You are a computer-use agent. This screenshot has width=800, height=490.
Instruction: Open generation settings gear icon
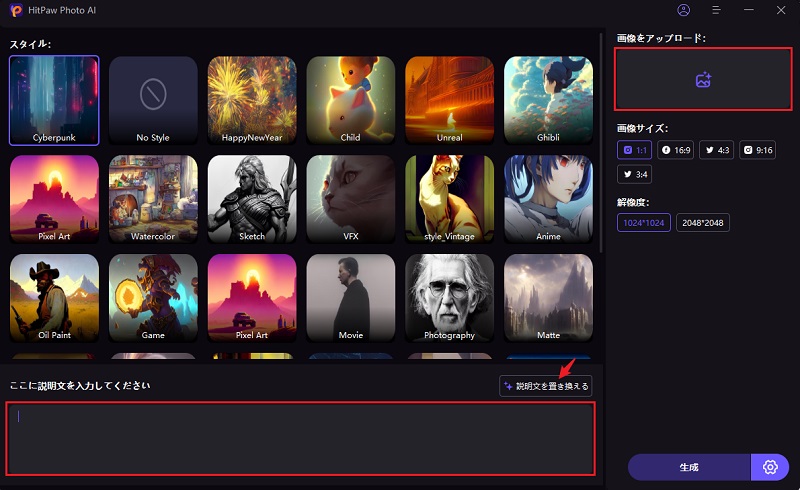pyautogui.click(x=770, y=467)
